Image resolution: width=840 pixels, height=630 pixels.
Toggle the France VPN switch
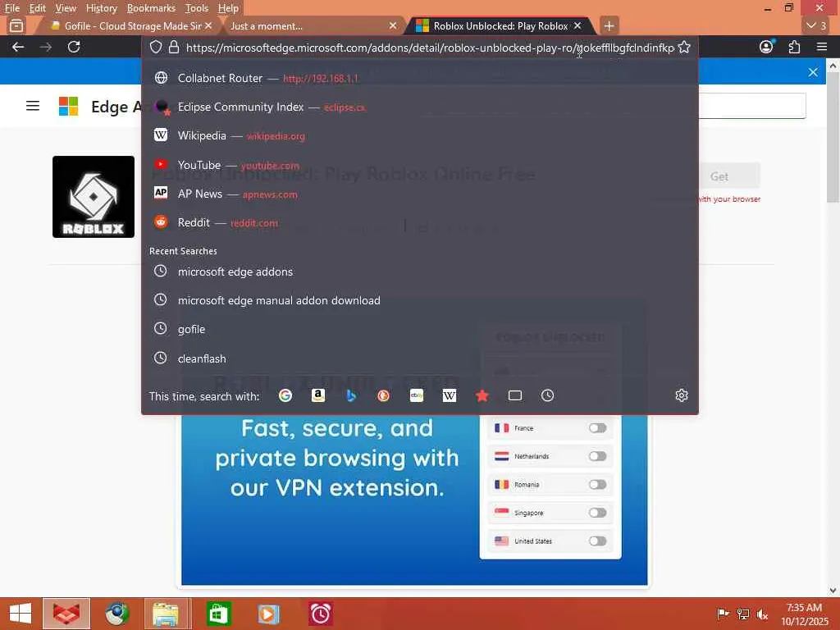point(597,428)
